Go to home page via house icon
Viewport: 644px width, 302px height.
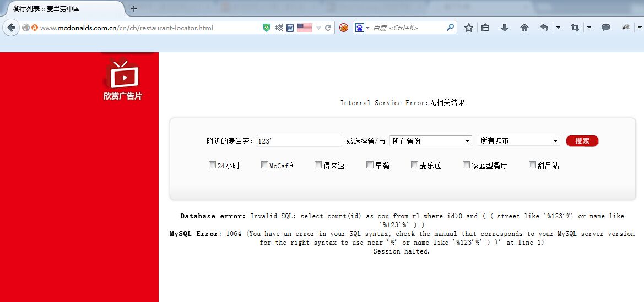[524, 28]
